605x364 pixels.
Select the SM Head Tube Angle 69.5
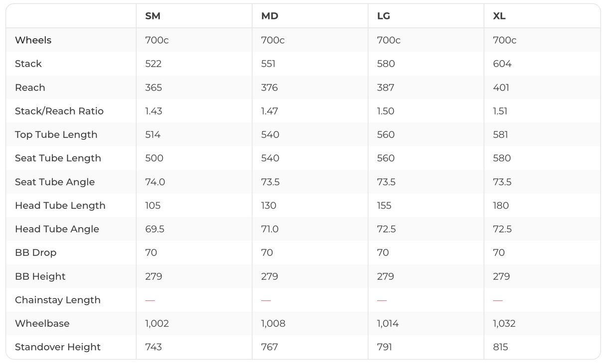[154, 229]
